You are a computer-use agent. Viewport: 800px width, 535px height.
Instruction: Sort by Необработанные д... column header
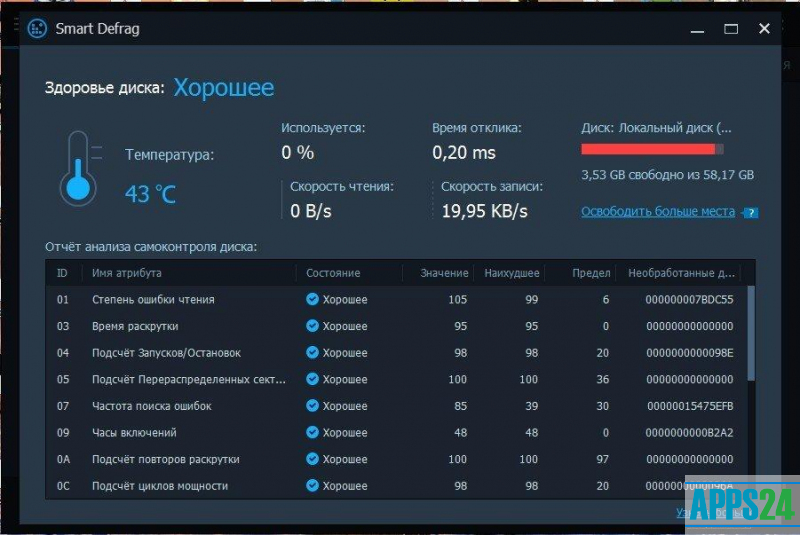[x=681, y=273]
